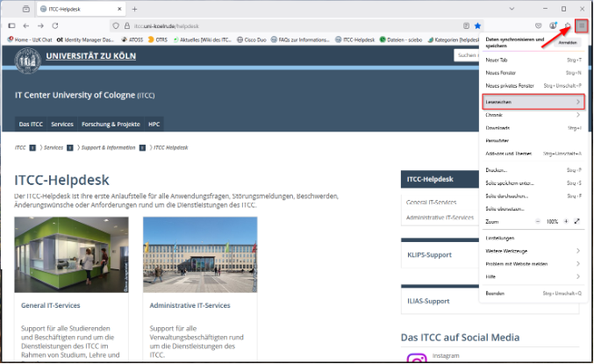Choose Neuer Tab in the menu
Image resolution: width=594 pixels, height=364 pixels.
(x=533, y=60)
